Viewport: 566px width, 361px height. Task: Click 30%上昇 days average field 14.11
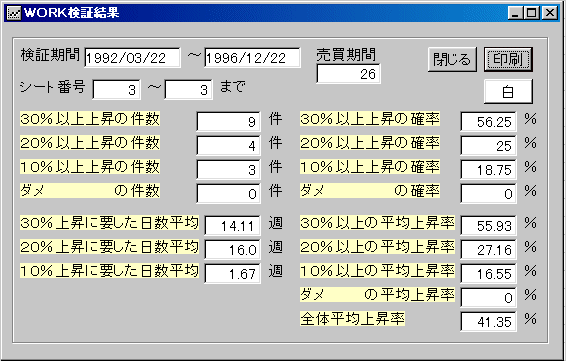click(x=232, y=226)
